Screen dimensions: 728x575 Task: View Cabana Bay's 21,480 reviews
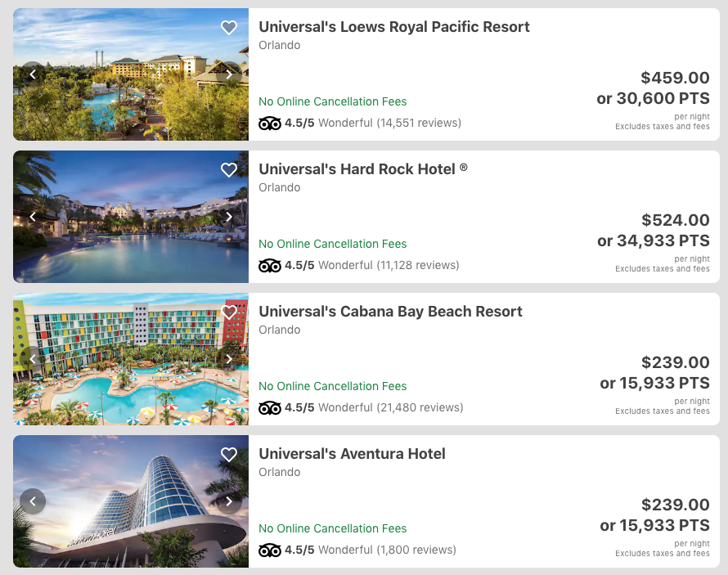pyautogui.click(x=420, y=407)
